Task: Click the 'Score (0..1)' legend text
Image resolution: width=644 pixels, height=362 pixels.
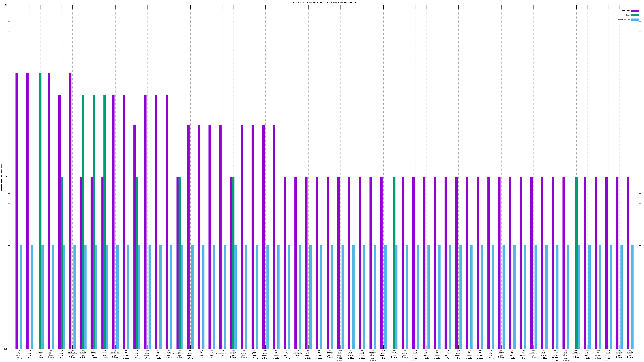Action: point(624,20)
